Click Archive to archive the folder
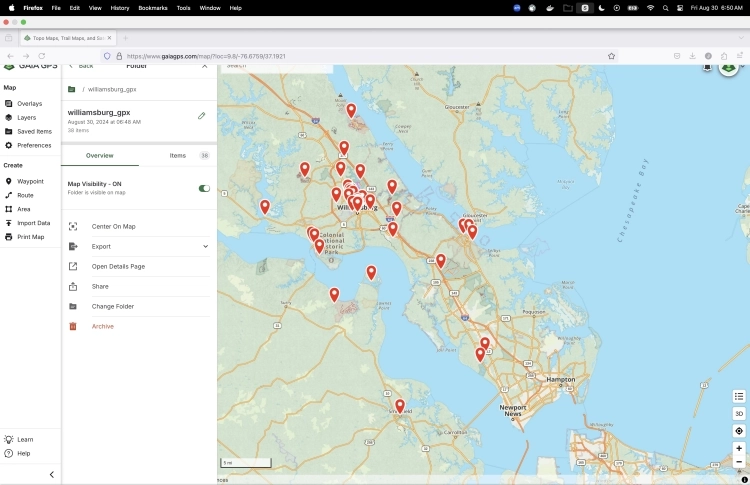Image resolution: width=750 pixels, height=485 pixels. click(102, 326)
